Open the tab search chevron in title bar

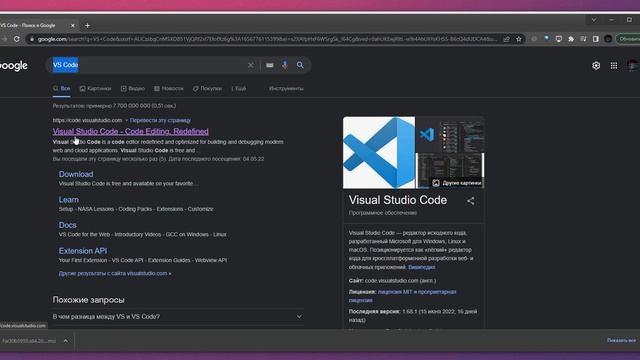(x=594, y=20)
